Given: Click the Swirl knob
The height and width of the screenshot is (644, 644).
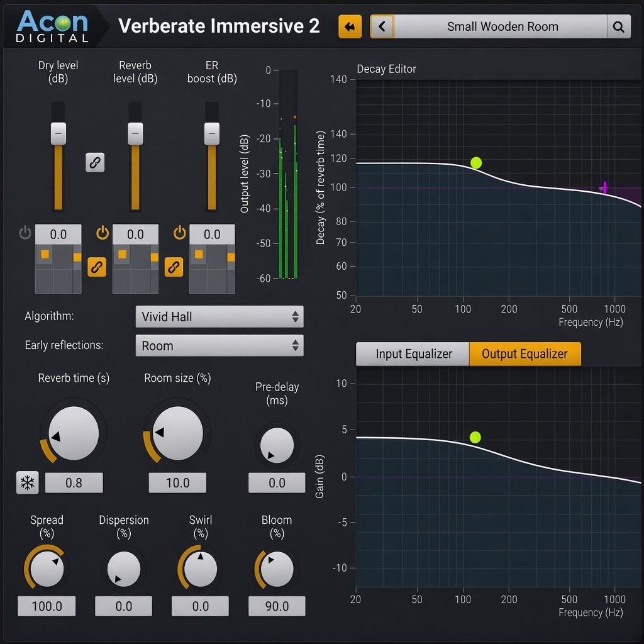Looking at the screenshot, I should click(x=201, y=569).
